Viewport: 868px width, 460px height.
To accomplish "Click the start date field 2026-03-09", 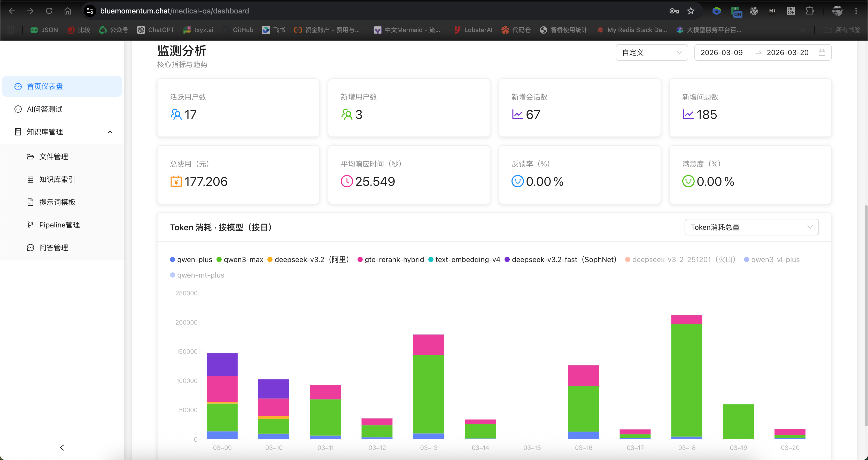I will click(722, 52).
